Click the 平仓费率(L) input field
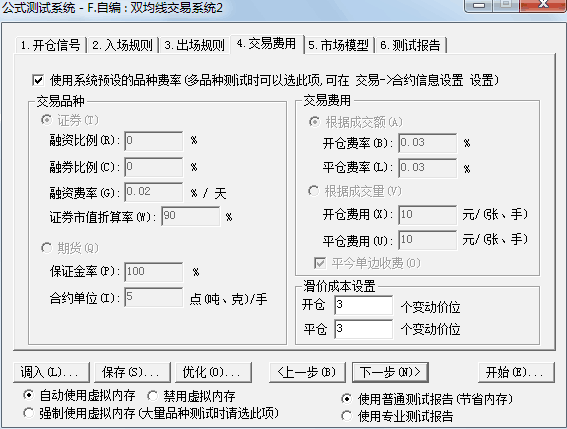This screenshot has height=429, width=567. [x=427, y=168]
